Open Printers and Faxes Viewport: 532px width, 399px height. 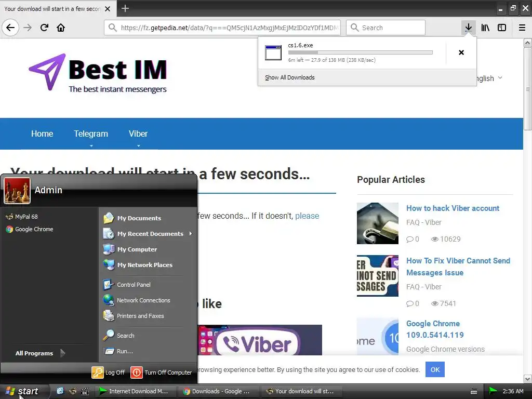[x=134, y=315]
